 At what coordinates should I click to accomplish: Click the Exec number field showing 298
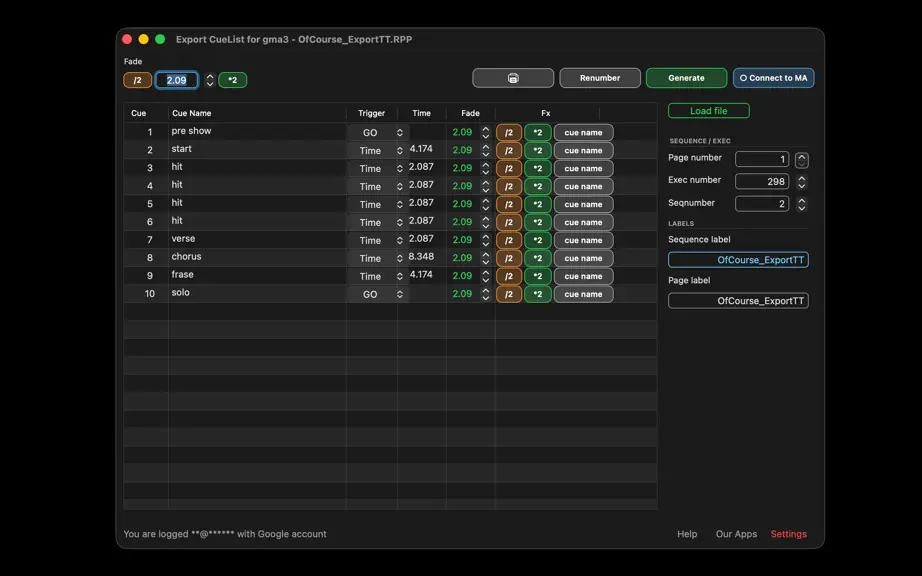click(762, 182)
